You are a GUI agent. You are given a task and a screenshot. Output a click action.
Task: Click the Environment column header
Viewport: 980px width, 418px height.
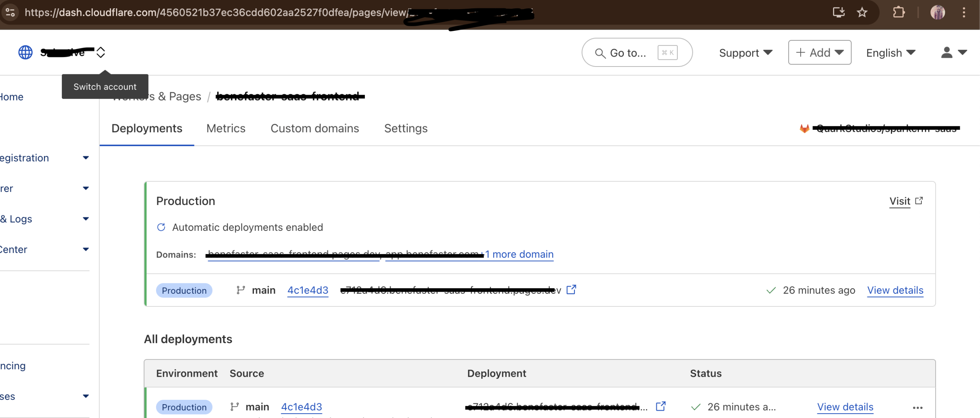[x=187, y=373]
